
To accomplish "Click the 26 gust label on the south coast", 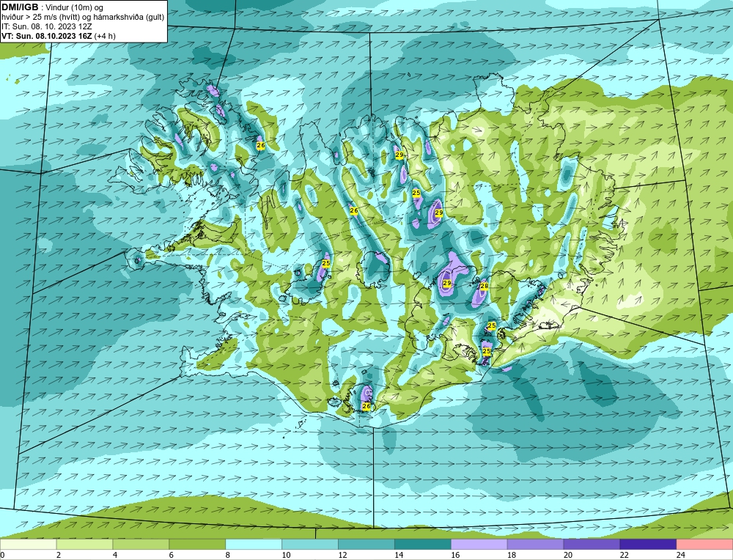I will pyautogui.click(x=366, y=406).
